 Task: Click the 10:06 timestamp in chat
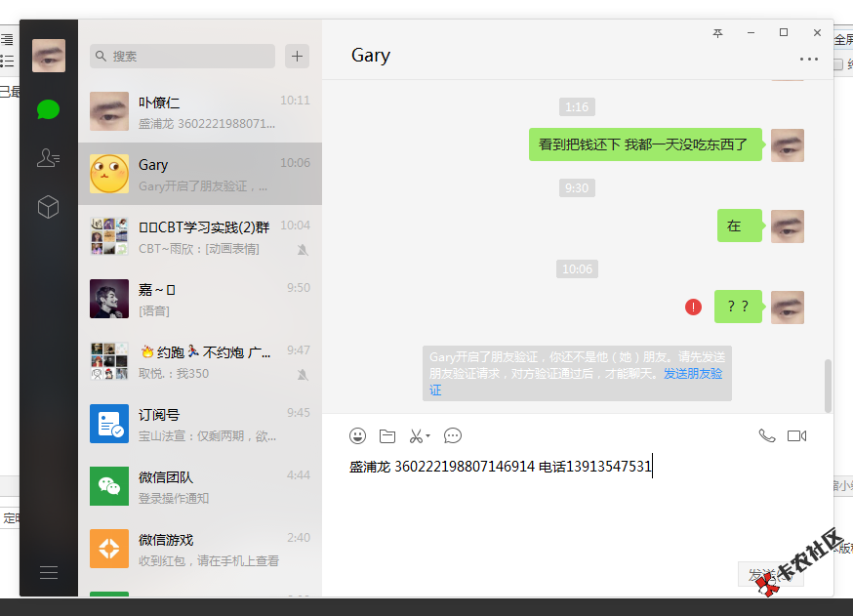coord(577,268)
